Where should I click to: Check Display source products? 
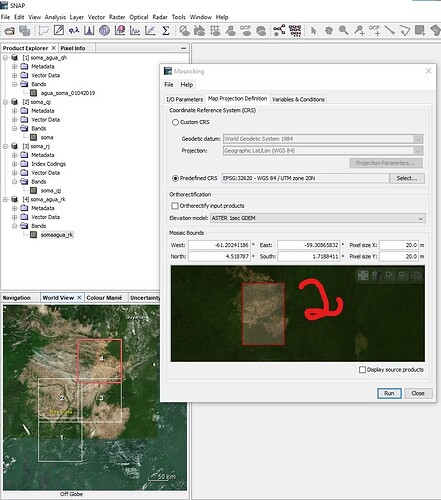pyautogui.click(x=362, y=370)
